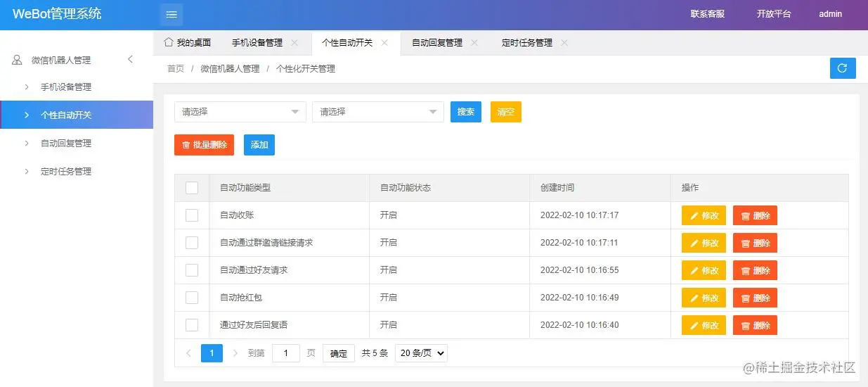Open 开放平台 in the top bar
The width and height of the screenshot is (868, 387).
774,14
